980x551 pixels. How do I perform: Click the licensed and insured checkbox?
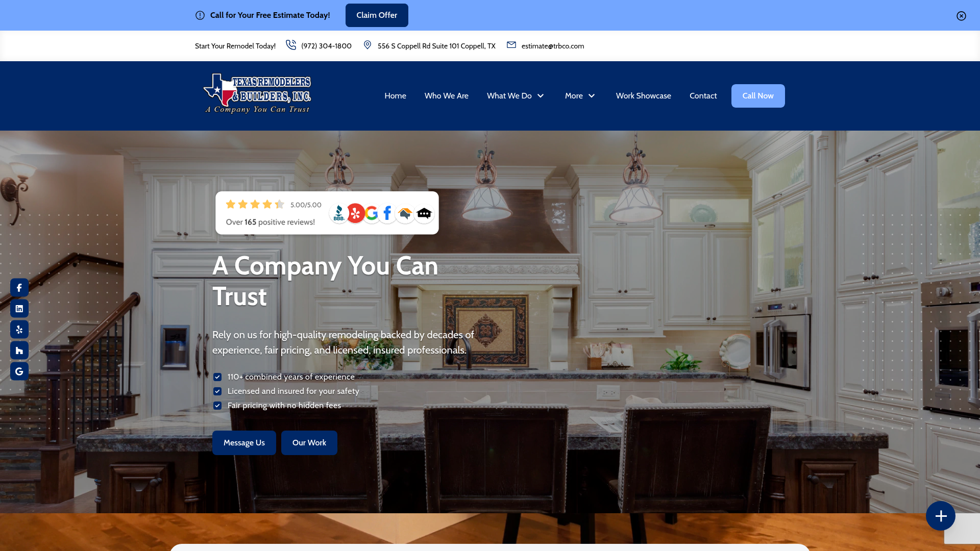[217, 391]
